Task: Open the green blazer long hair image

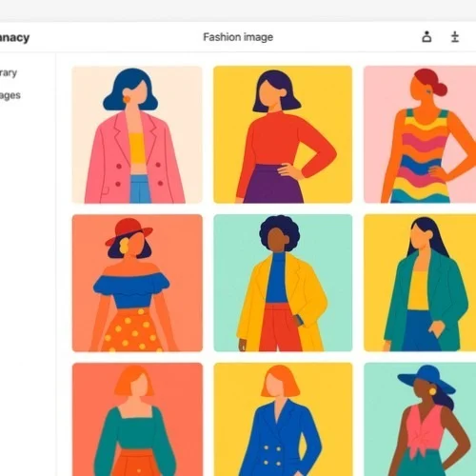Action: tap(420, 283)
